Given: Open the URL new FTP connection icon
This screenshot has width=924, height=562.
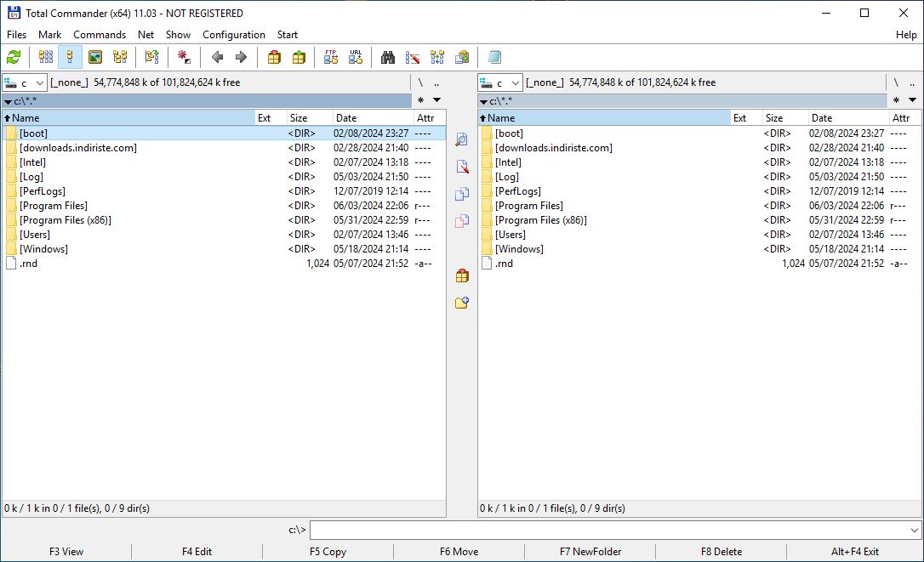Looking at the screenshot, I should [x=356, y=57].
